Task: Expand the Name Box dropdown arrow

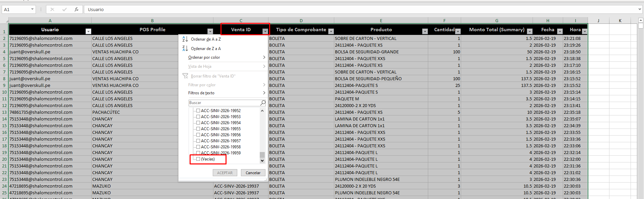Action: coord(32,9)
